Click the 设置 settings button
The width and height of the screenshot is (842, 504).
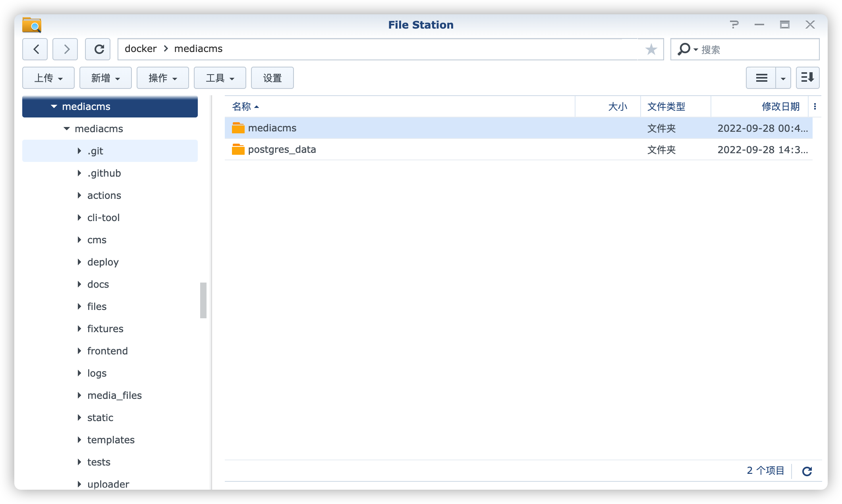[x=272, y=78]
